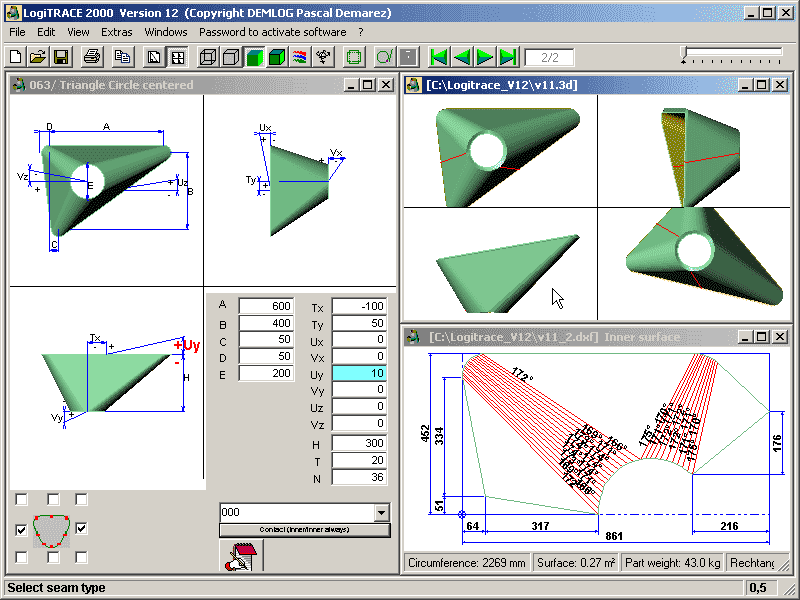The width and height of the screenshot is (800, 600).
Task: Open the Windows menu
Action: [x=166, y=32]
